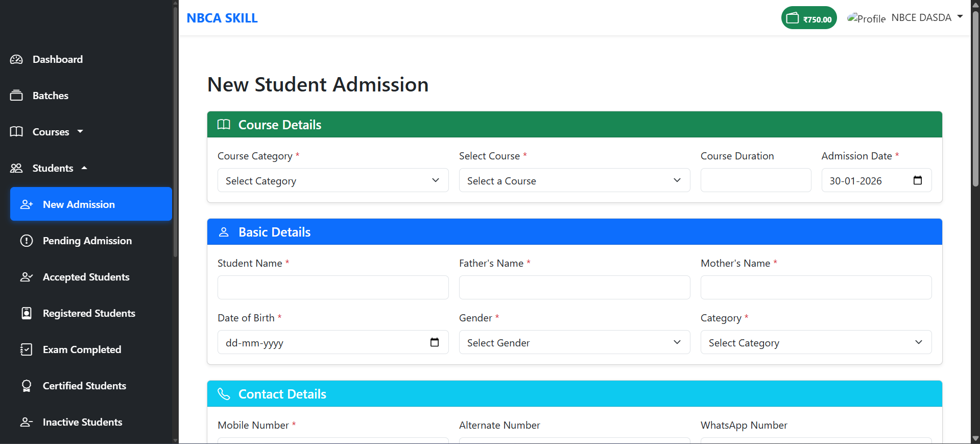980x444 pixels.
Task: Click the main page vertical scrollbar
Action: click(x=975, y=99)
